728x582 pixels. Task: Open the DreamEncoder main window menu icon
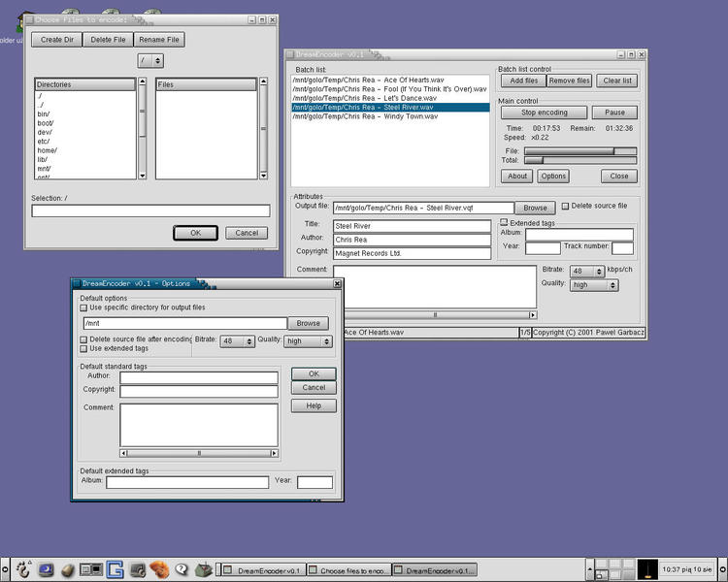[x=290, y=54]
